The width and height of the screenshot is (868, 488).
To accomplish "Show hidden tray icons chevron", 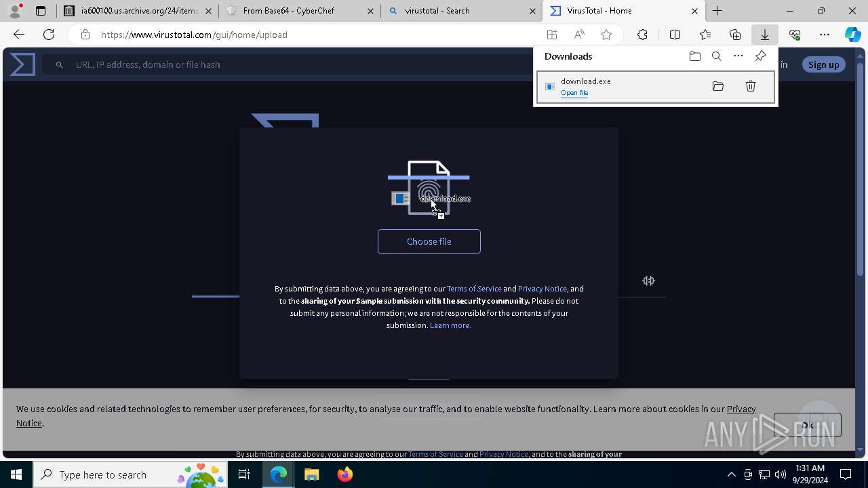I will coord(731,474).
